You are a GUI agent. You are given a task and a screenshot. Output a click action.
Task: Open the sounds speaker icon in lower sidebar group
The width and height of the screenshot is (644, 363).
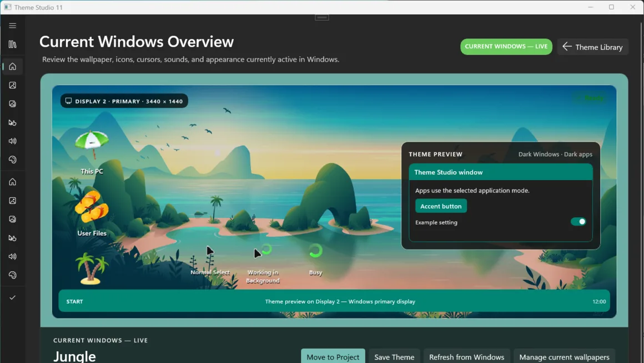pyautogui.click(x=12, y=256)
